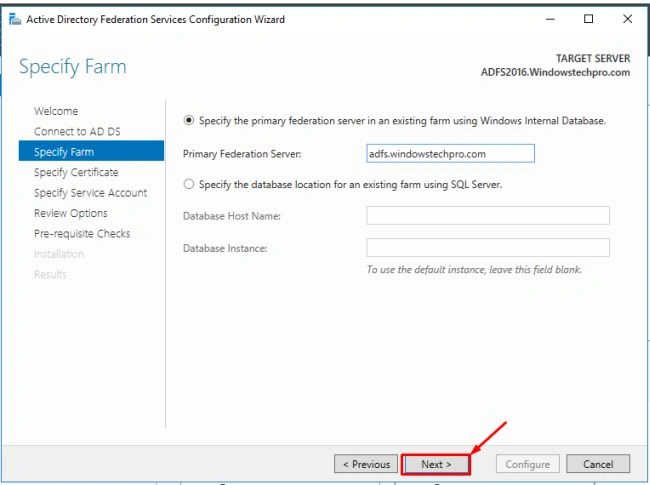Open the Review Options step
650x485 pixels.
(70, 213)
